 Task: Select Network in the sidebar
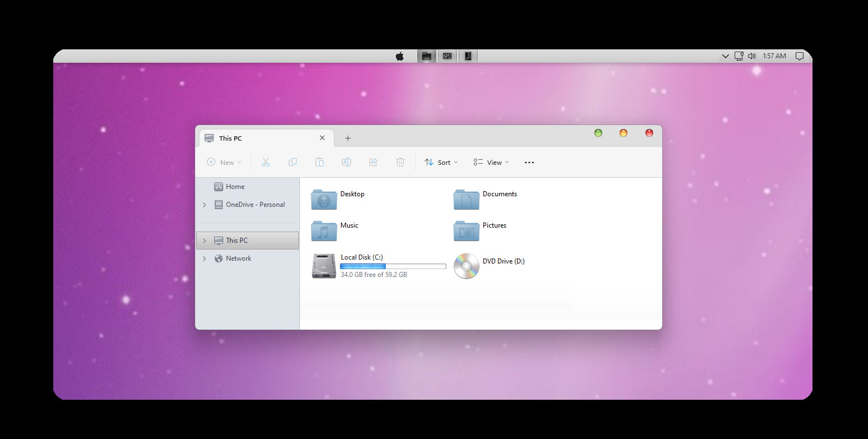(239, 258)
